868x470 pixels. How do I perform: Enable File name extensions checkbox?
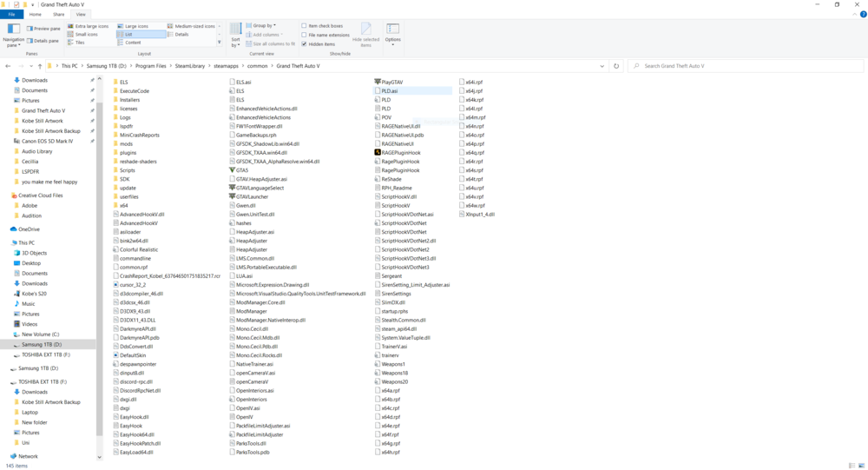coord(304,35)
